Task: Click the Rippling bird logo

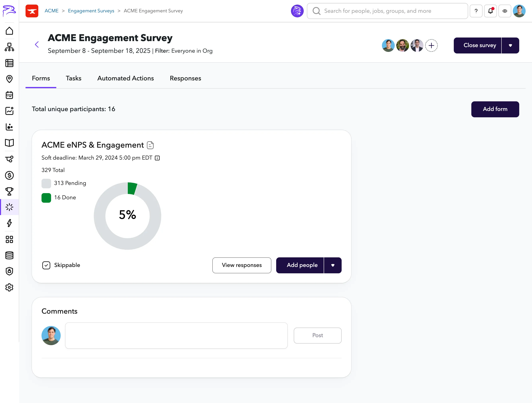Action: pos(9,11)
